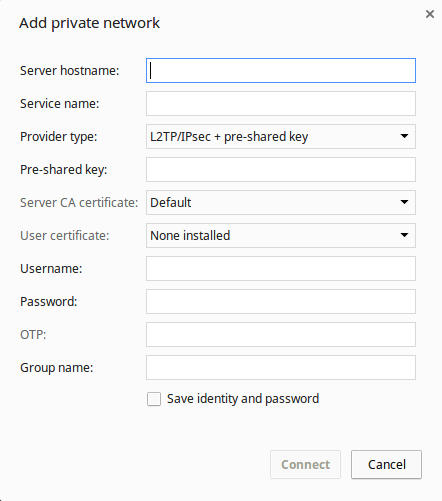
Task: Click inside the OTP field
Action: click(x=281, y=335)
